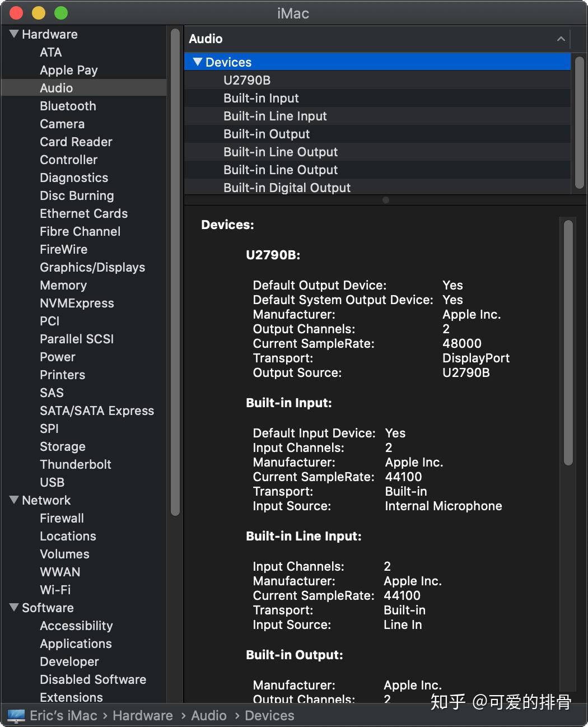Select the U2790B device row
Viewport: 588px width, 727px height.
(247, 80)
